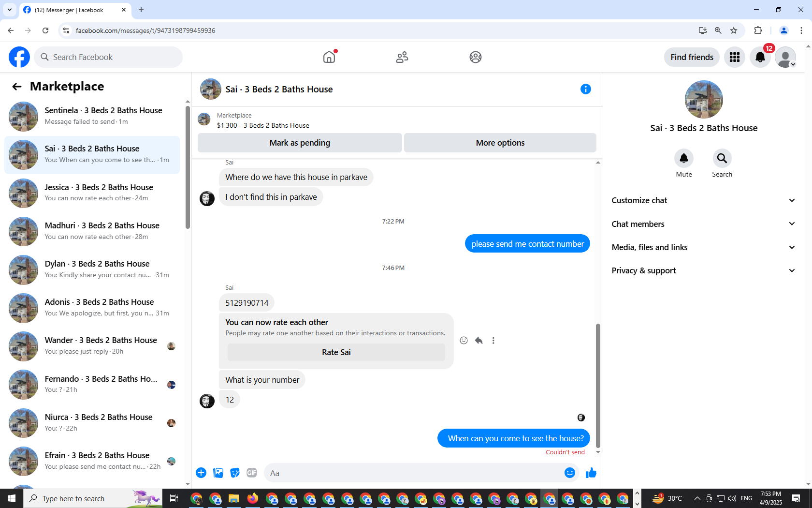The image size is (812, 508).
Task: Click the Rate Sai button
Action: [336, 352]
